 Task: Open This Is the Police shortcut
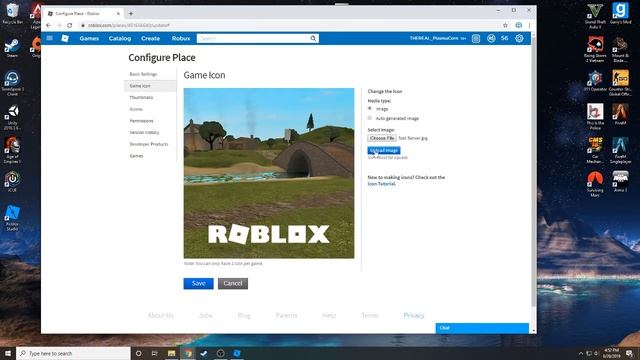pyautogui.click(x=595, y=116)
